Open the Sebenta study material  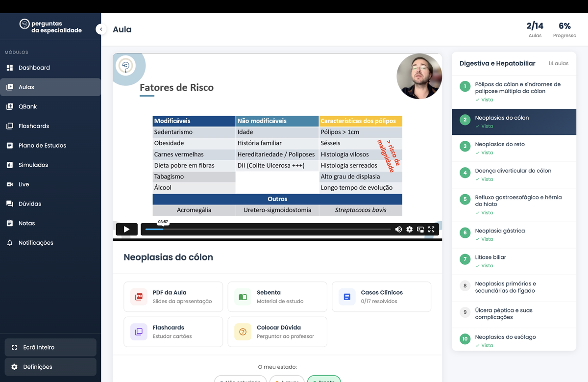coord(277,296)
